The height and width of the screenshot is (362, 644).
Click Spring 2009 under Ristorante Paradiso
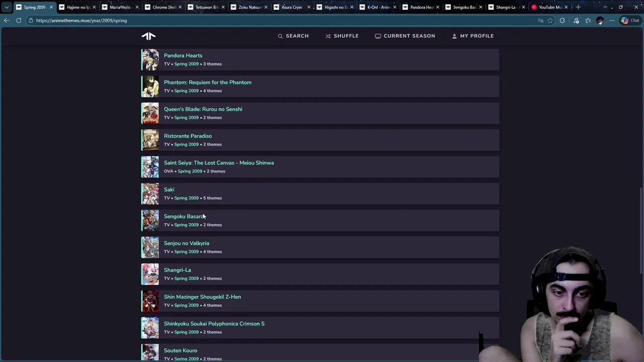[x=186, y=144]
